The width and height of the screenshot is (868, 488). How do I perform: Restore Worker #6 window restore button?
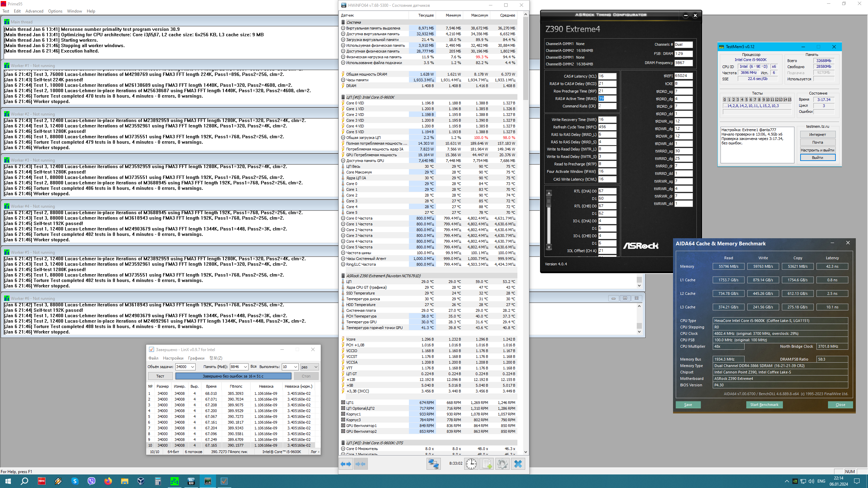click(625, 298)
